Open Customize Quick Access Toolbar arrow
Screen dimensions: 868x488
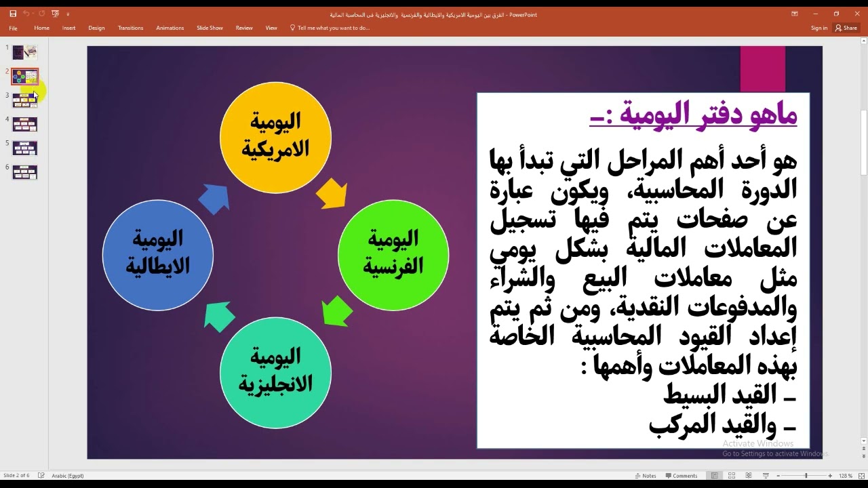point(68,14)
